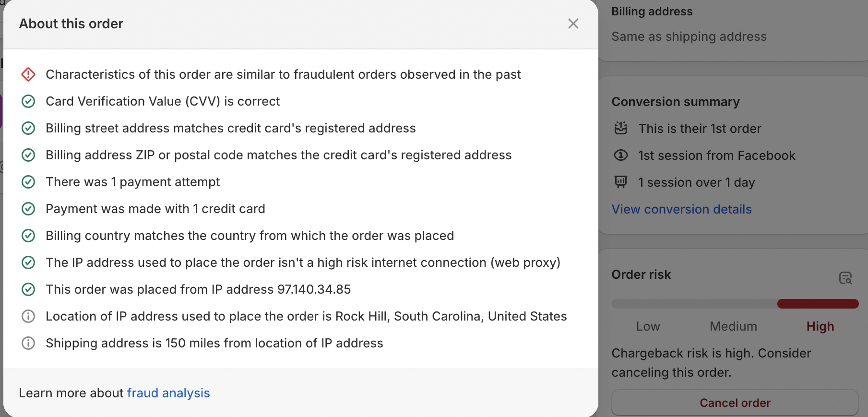Screen dimensions: 868x417
Task: Click the red High segment of risk bar
Action: pos(818,304)
